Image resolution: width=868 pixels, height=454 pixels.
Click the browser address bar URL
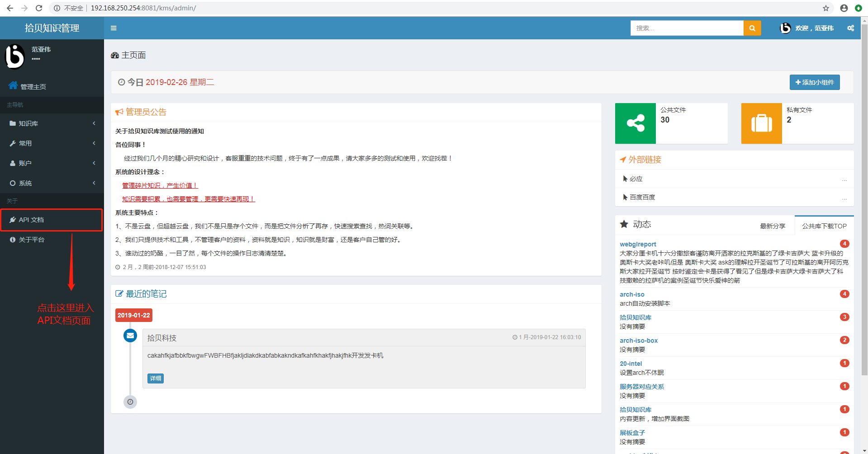(x=143, y=8)
